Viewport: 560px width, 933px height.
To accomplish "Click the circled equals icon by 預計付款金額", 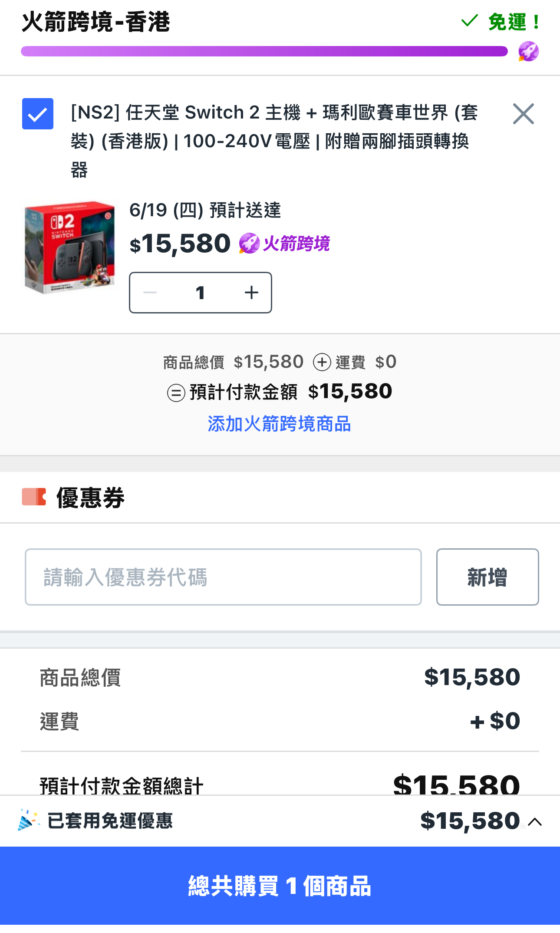I will 176,393.
